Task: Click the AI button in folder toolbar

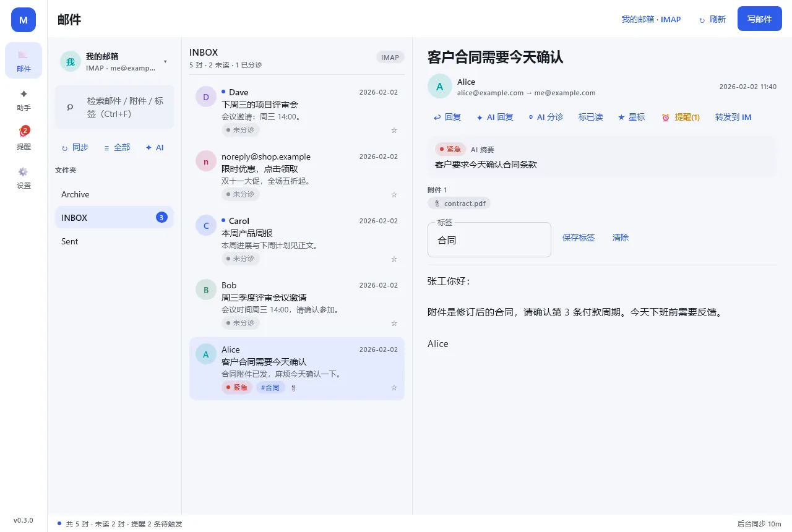Action: point(155,147)
